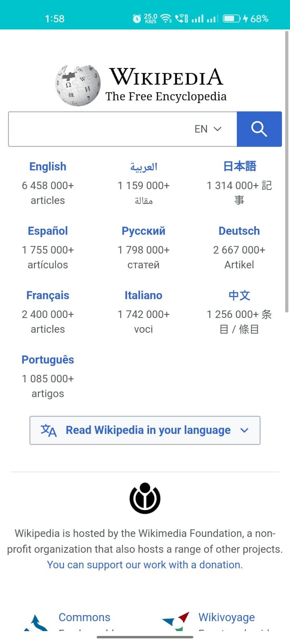The width and height of the screenshot is (290, 644).
Task: Open the Wikivoyage compass icon
Action: click(x=176, y=621)
